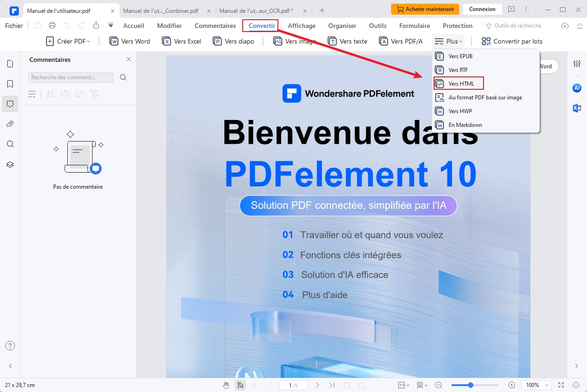Open the comment list options dropdown icon
The image size is (587, 392).
pyautogui.click(x=32, y=94)
